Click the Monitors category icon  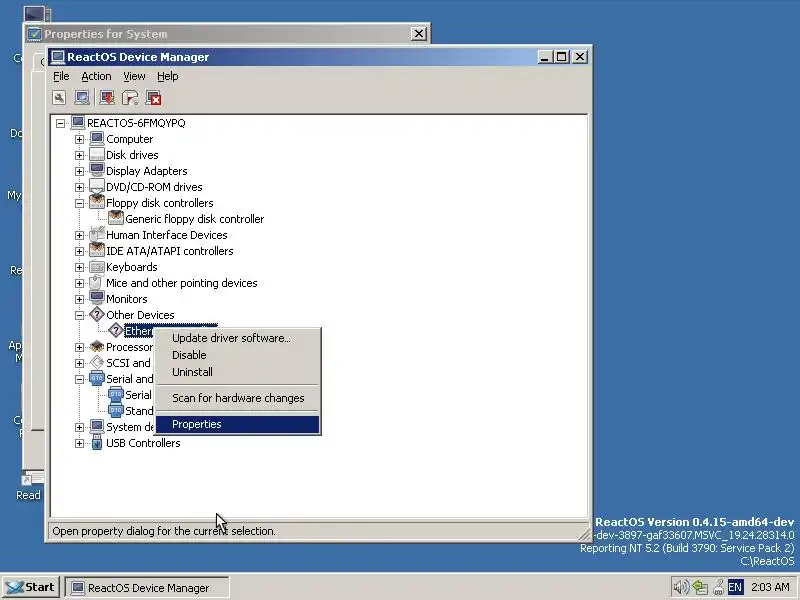click(96, 298)
